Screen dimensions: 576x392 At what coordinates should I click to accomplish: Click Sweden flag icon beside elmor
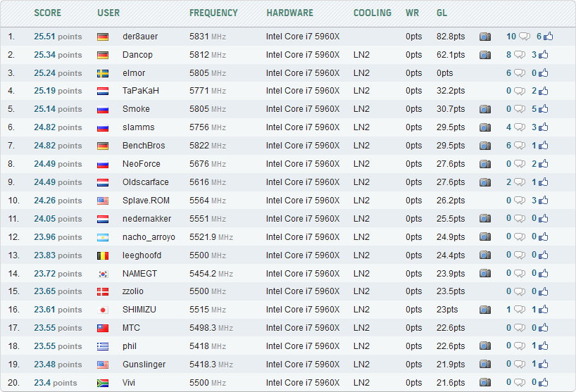tap(103, 73)
